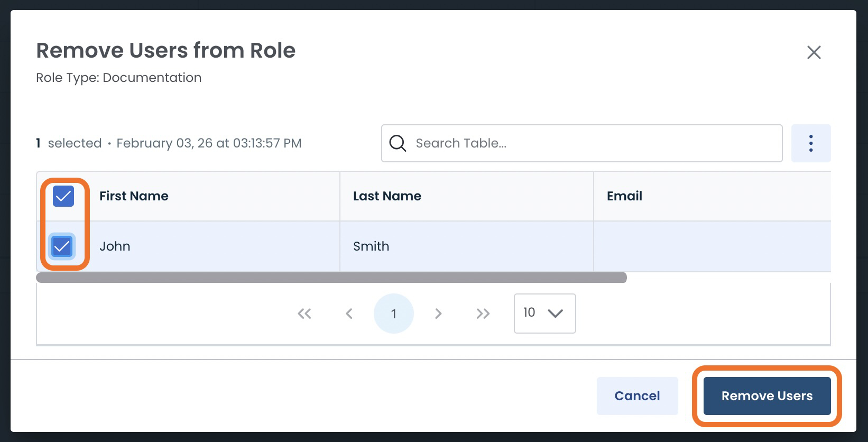Sort by the Last Name column header
Screen dimensions: 868x442
387,196
